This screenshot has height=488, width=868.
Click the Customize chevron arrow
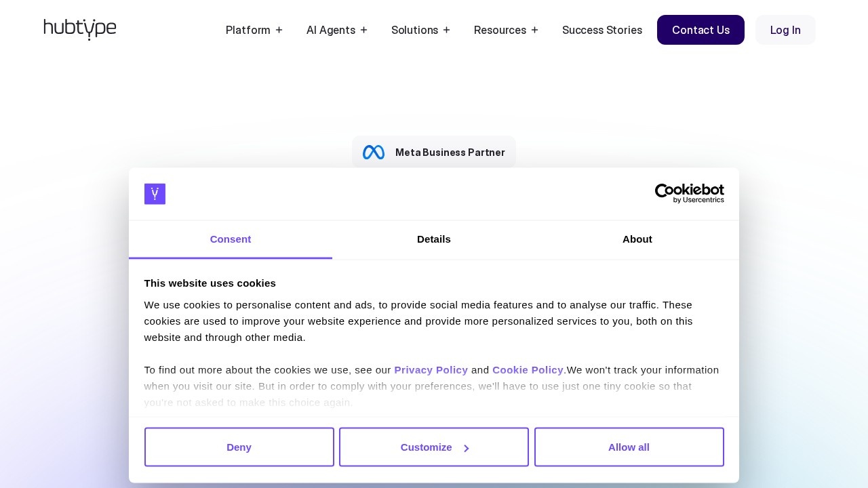467,448
